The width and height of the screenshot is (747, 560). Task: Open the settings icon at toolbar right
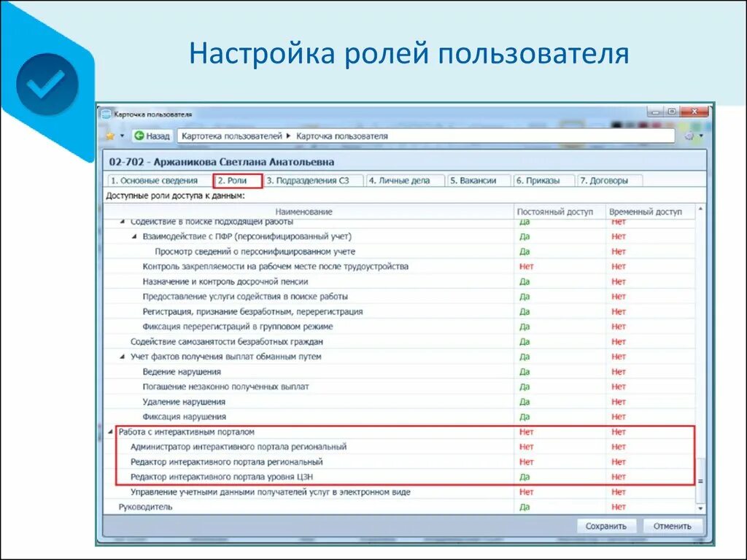[689, 136]
